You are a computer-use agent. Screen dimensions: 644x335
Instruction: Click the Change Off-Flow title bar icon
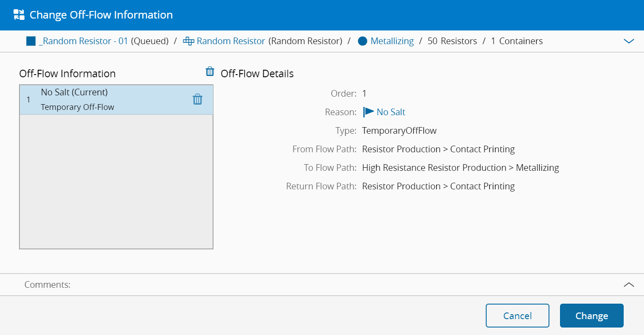(19, 15)
